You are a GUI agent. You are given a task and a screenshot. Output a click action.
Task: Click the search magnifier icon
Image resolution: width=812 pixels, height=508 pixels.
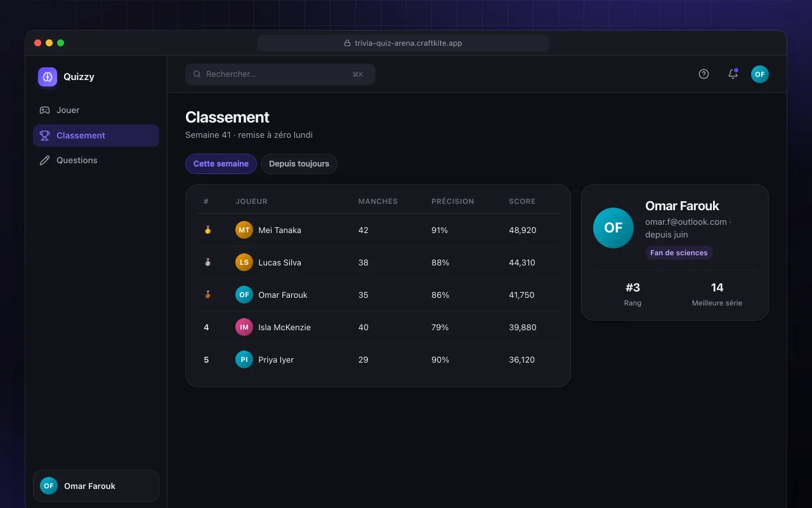tap(197, 74)
